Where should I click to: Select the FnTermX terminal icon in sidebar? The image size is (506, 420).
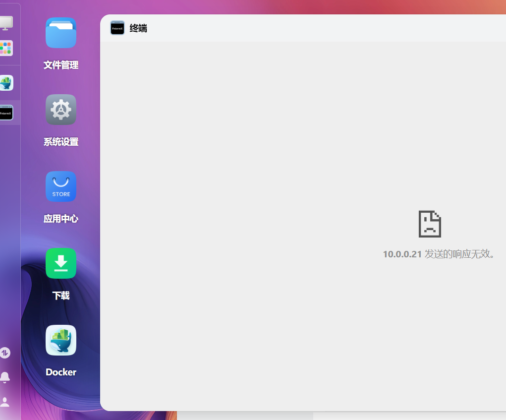click(6, 113)
